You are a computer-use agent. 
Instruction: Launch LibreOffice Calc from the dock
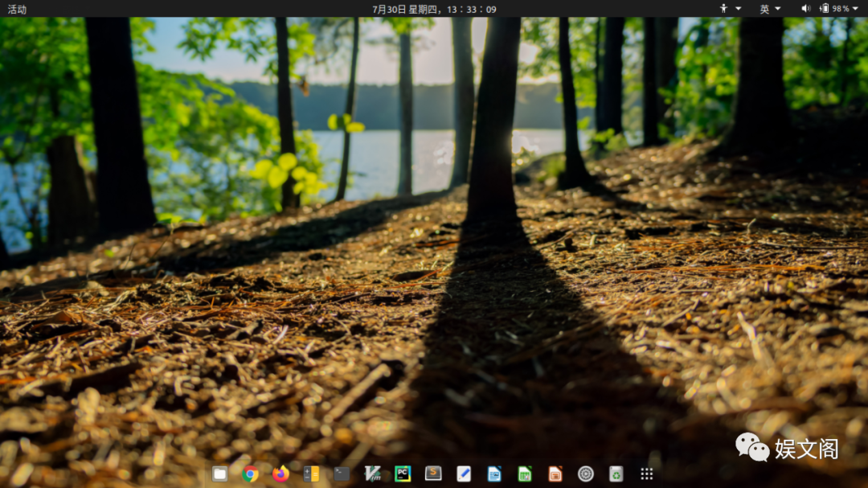pyautogui.click(x=524, y=474)
